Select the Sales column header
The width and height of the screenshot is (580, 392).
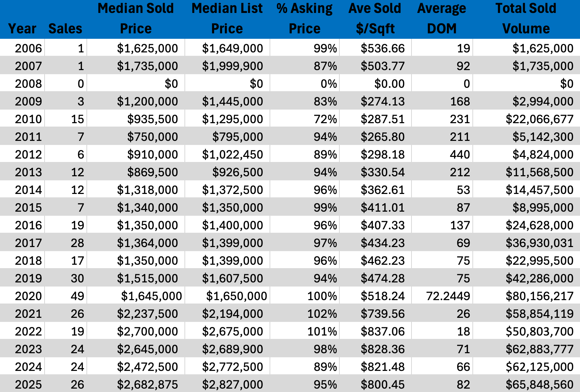65,29
